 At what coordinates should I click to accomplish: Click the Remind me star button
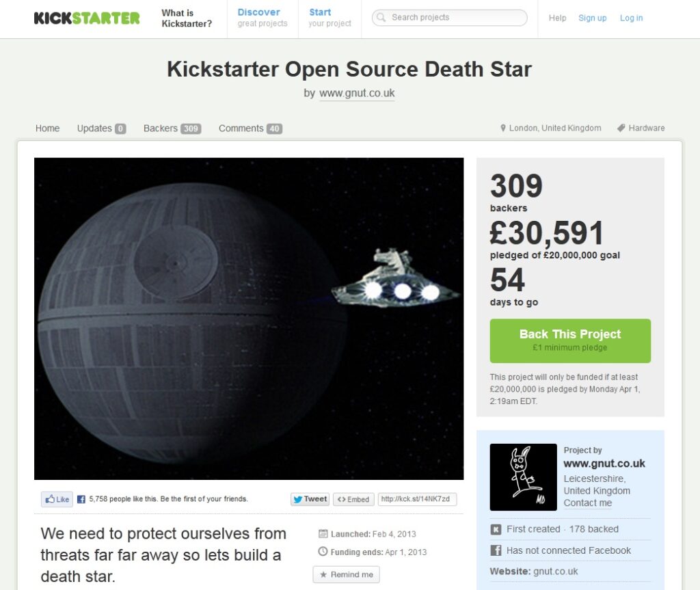click(347, 574)
